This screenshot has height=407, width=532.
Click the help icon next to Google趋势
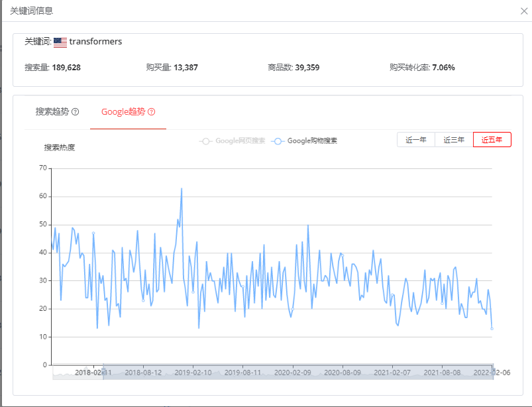coord(152,112)
